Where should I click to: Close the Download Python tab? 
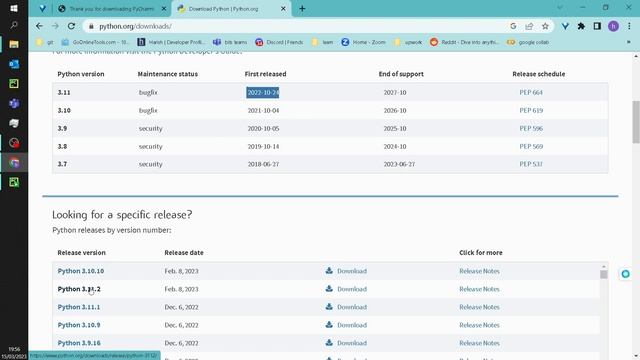point(283,9)
